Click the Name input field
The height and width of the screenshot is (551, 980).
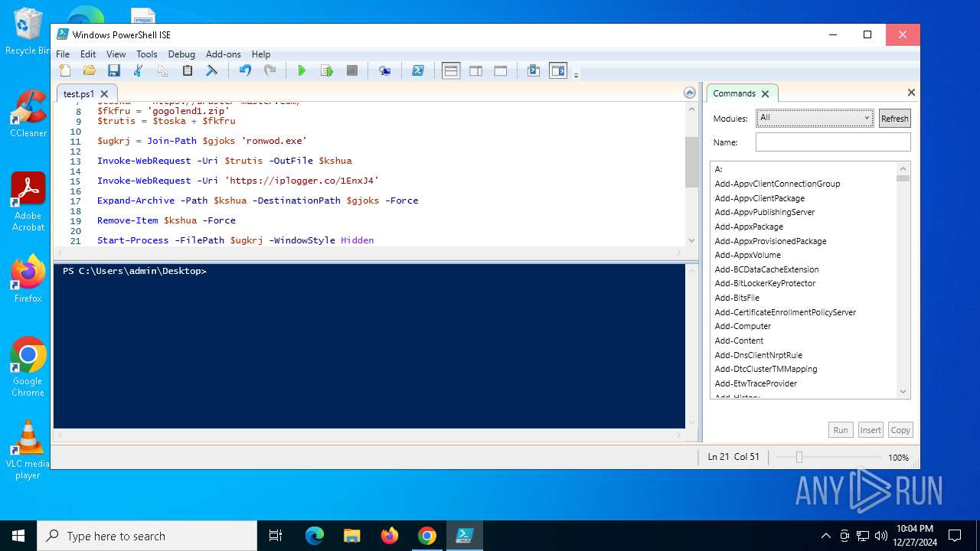click(833, 142)
